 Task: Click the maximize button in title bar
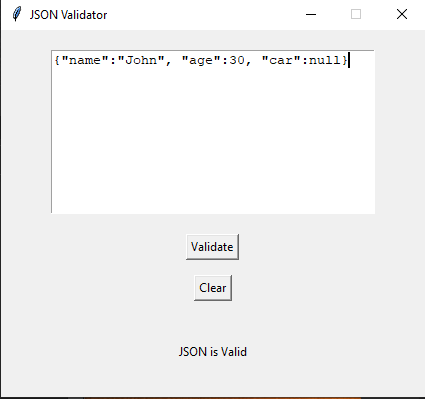pos(356,14)
